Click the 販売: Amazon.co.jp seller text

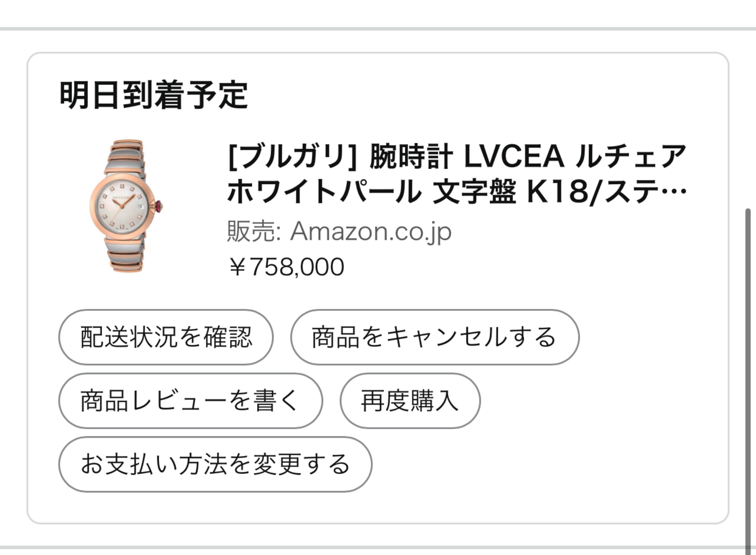pyautogui.click(x=339, y=231)
